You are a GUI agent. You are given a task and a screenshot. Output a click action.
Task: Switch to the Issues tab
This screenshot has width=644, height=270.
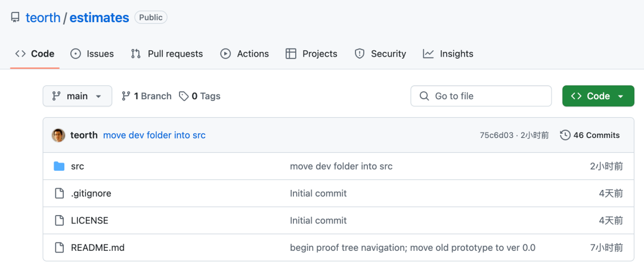[92, 54]
